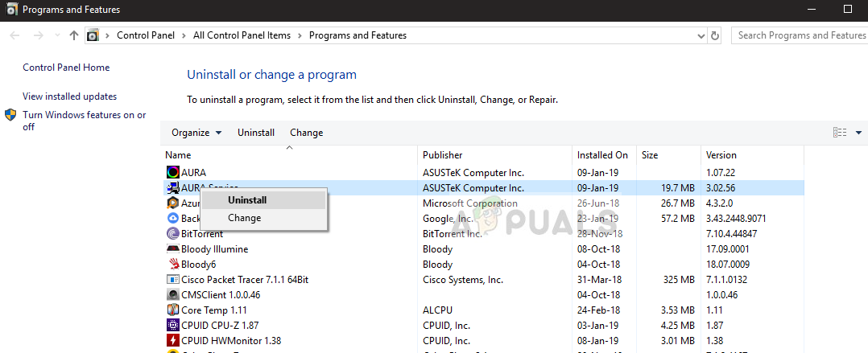The width and height of the screenshot is (868, 353).
Task: Choose Uninstall from the context menu
Action: point(247,200)
